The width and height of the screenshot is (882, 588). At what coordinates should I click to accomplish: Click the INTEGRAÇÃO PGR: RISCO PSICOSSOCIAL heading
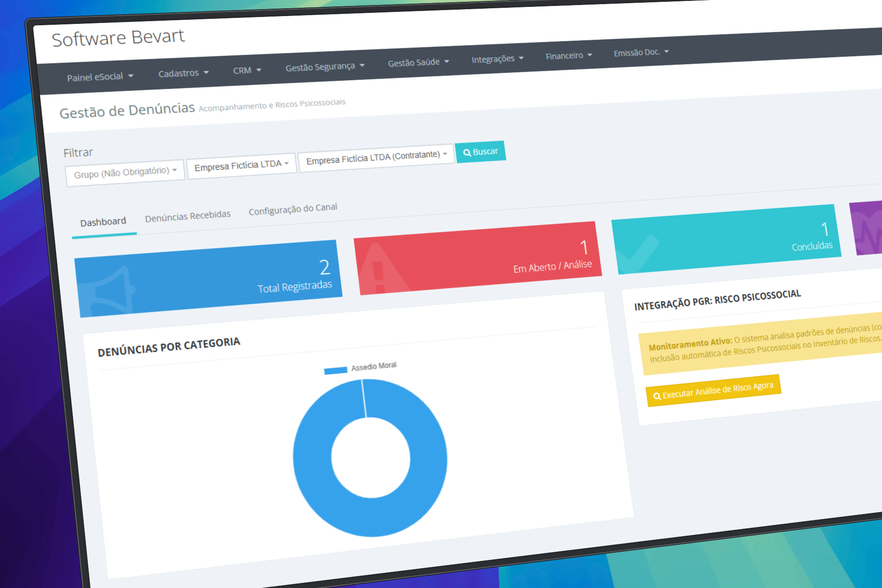[x=718, y=300]
